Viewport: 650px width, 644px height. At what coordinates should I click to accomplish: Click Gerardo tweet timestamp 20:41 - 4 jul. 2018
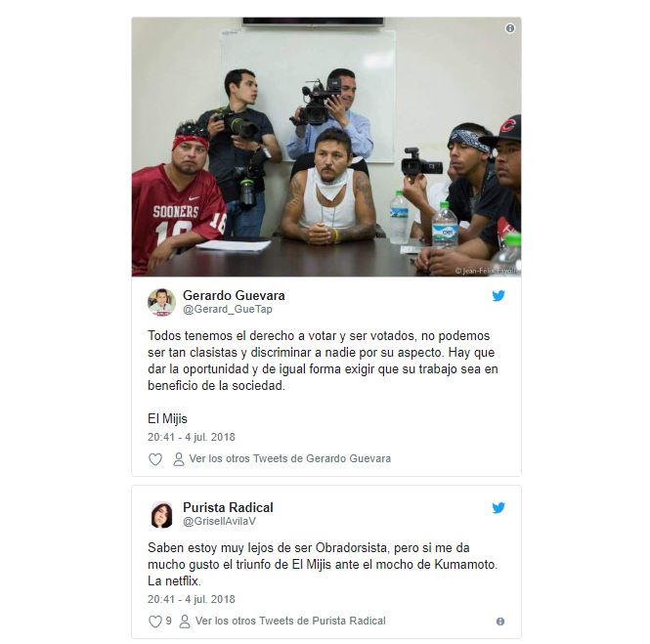point(192,437)
